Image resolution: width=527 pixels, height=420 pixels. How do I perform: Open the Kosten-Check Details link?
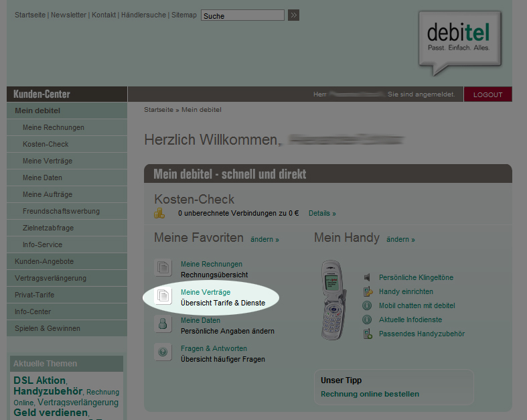click(322, 214)
